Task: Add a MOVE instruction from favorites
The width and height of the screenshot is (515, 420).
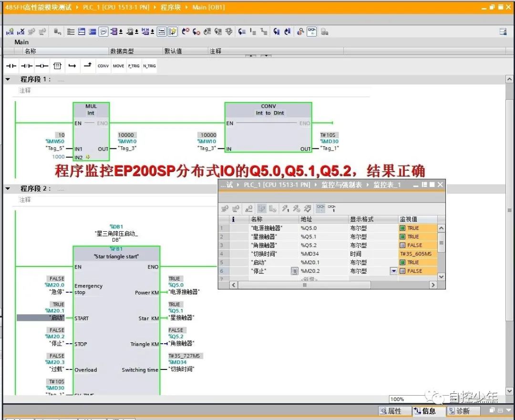Action: [118, 66]
